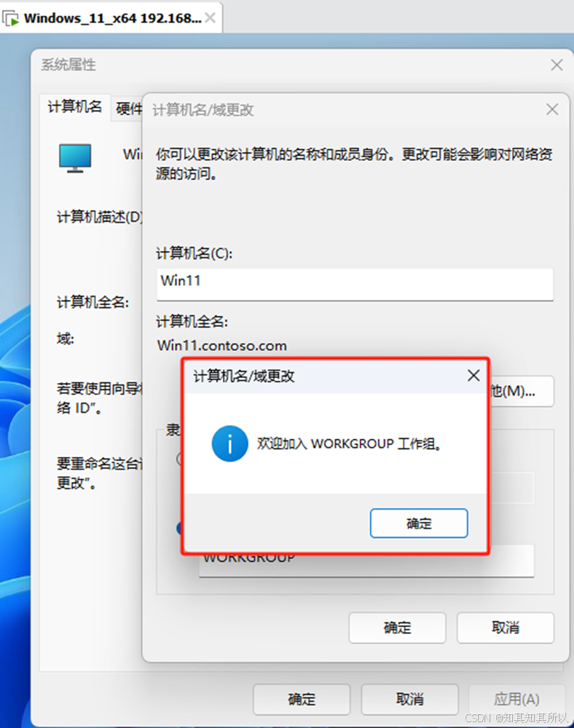Click the 计算机名 field containing Win11
The height and width of the screenshot is (728, 574).
(355, 284)
